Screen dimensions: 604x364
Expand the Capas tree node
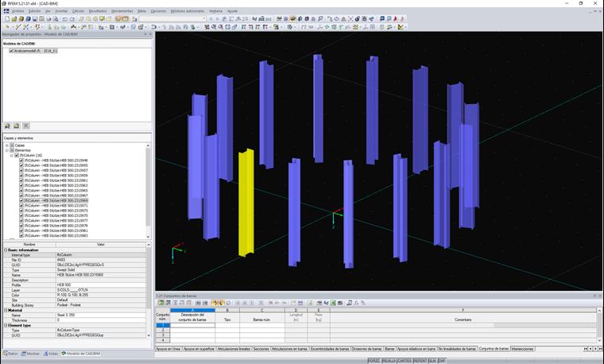[x=7, y=145]
